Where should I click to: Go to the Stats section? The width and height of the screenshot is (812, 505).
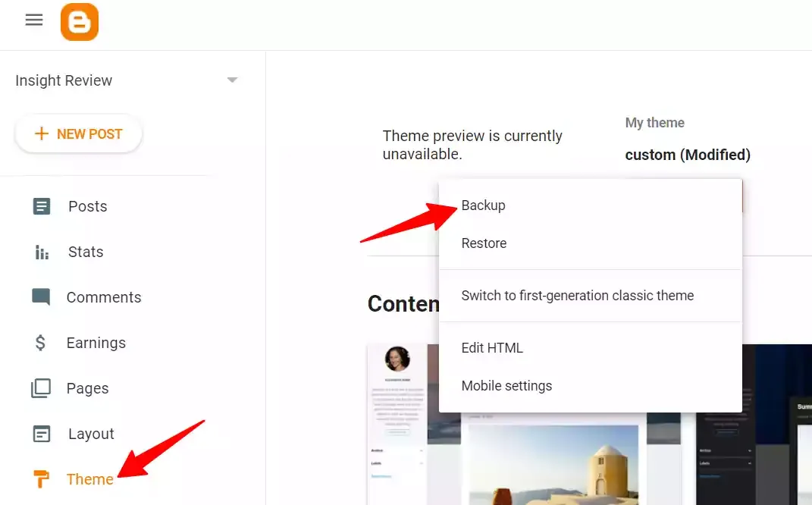(86, 252)
